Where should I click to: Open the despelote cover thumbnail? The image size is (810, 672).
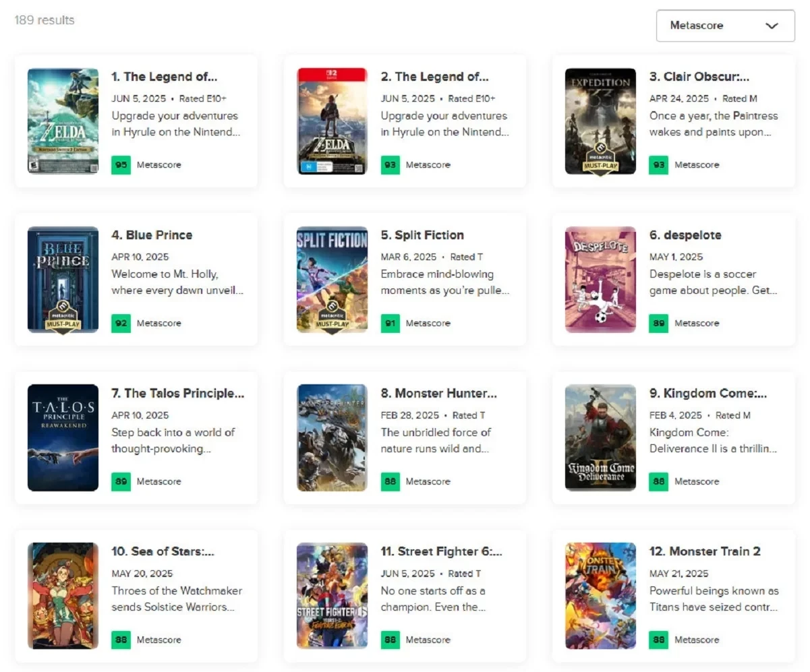[600, 280]
